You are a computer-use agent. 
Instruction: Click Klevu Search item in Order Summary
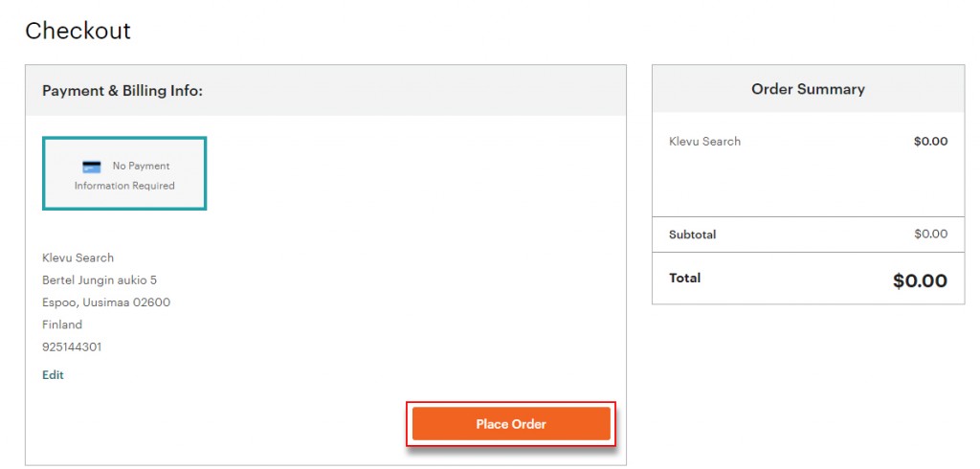click(x=704, y=142)
